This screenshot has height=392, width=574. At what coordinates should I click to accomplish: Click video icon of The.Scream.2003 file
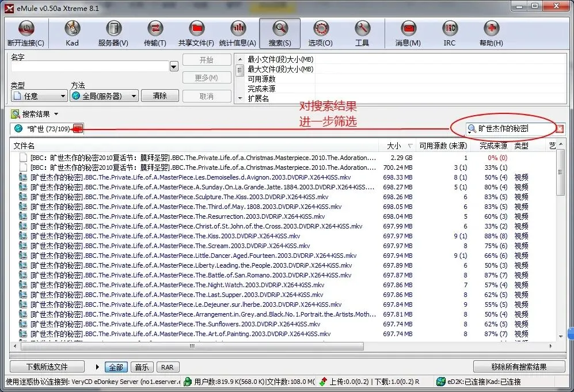point(23,246)
